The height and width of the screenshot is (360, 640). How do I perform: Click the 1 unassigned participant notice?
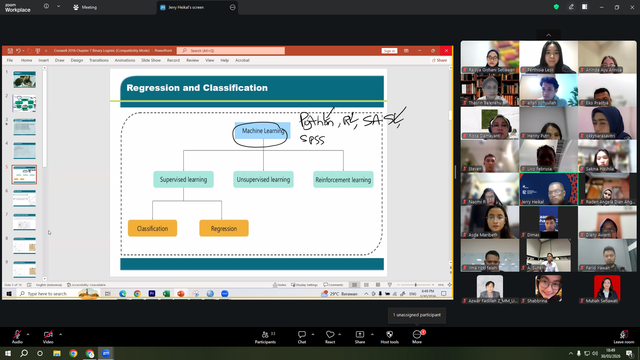coord(417,315)
